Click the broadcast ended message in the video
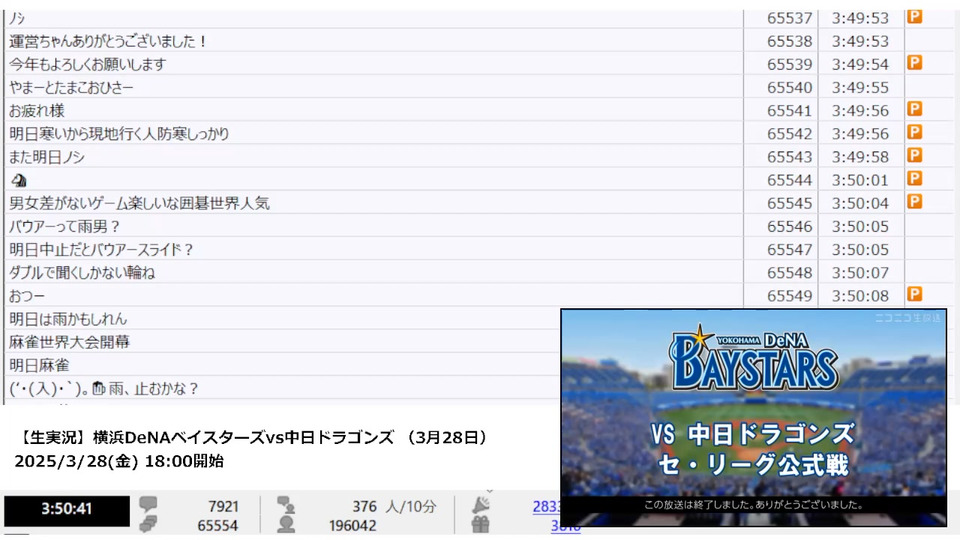The width and height of the screenshot is (960, 540). coord(754,505)
